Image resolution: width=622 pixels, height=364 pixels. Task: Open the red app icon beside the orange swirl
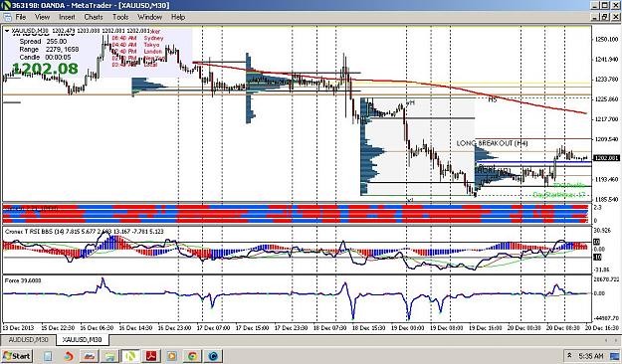click(x=90, y=356)
